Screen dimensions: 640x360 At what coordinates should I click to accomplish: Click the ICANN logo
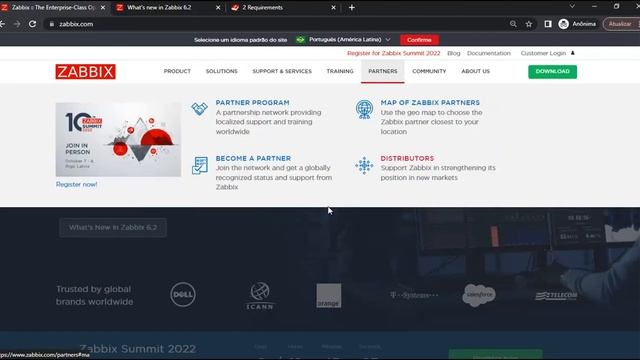tap(260, 296)
